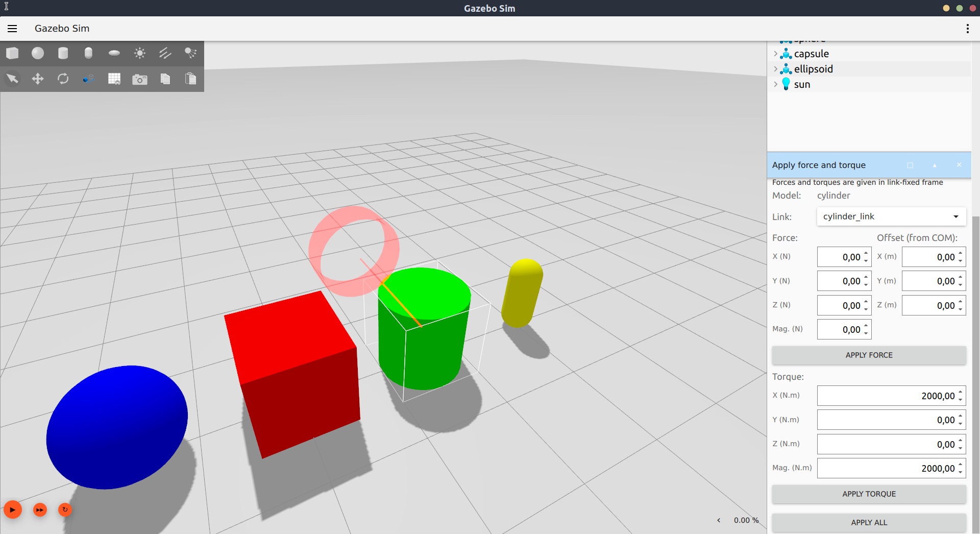980x534 pixels.
Task: Increase Torque X value with up arrow
Action: point(960,392)
